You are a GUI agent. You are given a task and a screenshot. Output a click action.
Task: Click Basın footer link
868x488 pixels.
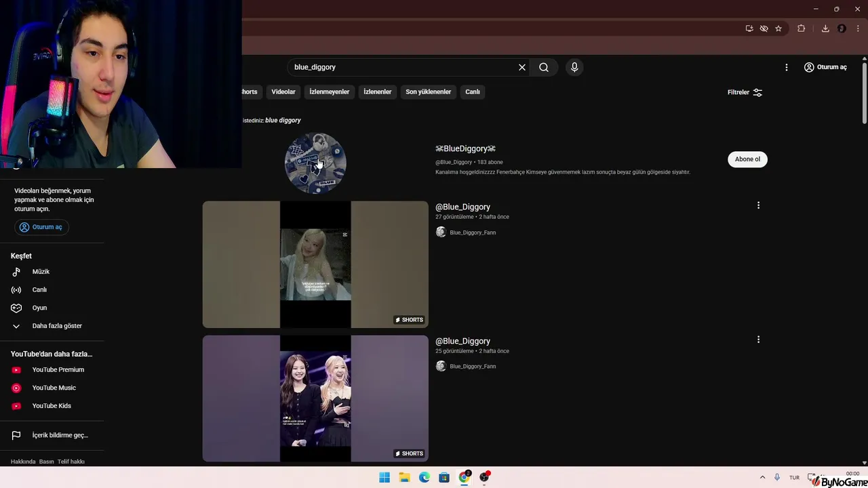pos(47,462)
